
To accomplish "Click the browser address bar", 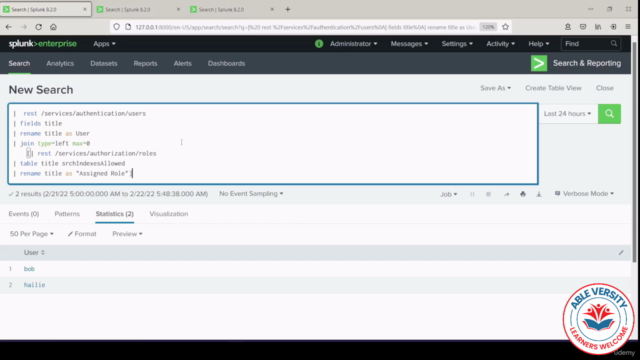I will point(305,27).
